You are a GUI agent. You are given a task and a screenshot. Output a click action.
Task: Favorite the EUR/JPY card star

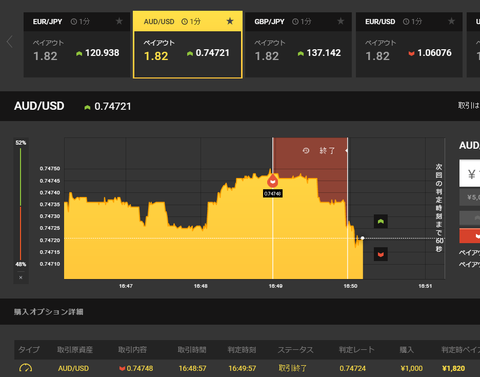(x=119, y=21)
